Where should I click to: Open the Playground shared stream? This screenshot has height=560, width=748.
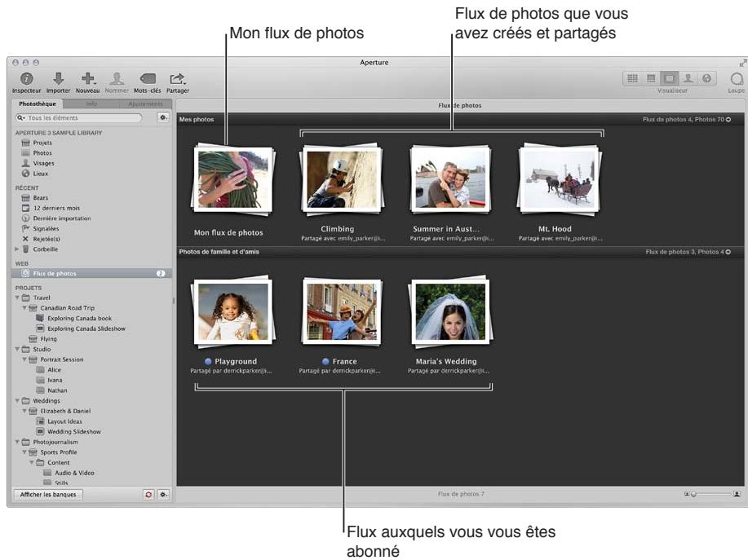coord(232,311)
